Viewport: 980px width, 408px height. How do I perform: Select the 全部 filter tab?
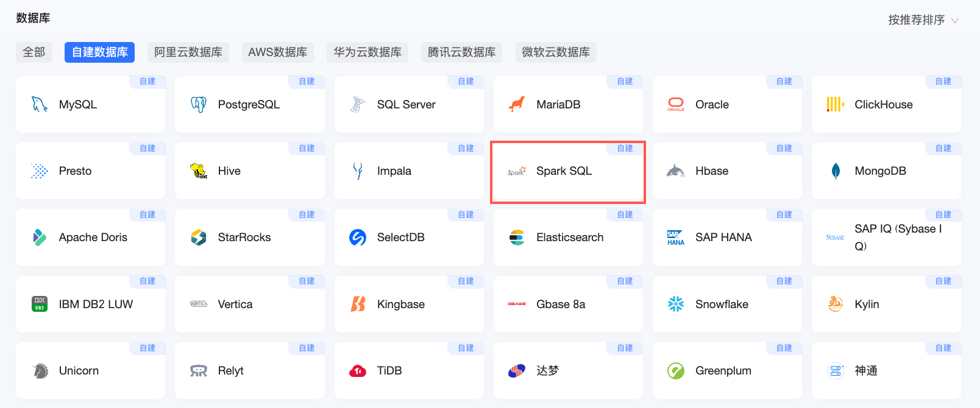coord(34,52)
